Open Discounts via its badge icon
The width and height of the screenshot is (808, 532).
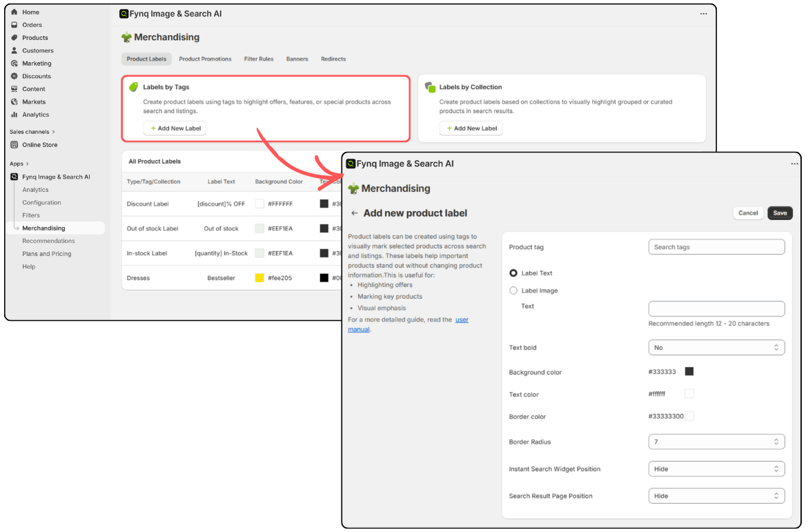click(x=14, y=77)
